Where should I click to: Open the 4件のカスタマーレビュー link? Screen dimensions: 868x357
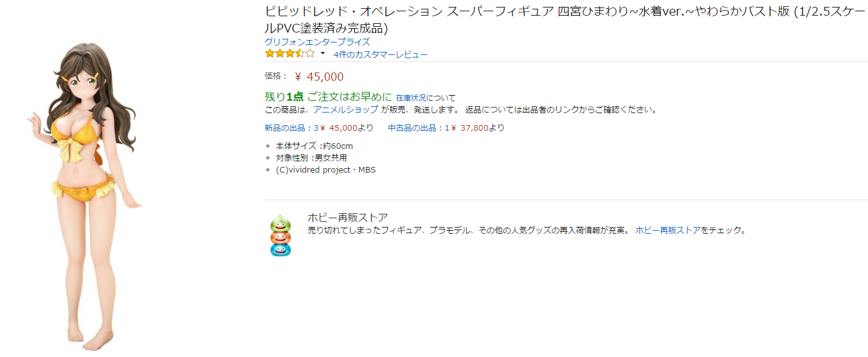click(x=381, y=54)
